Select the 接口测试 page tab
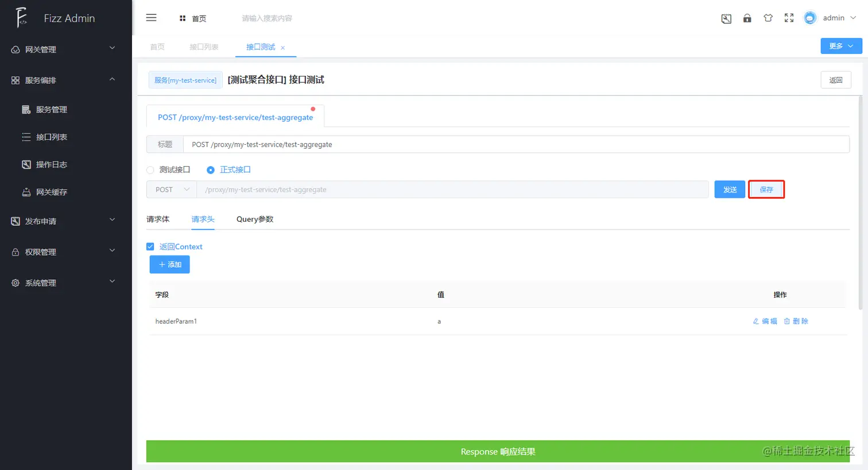The width and height of the screenshot is (868, 470). [261, 47]
